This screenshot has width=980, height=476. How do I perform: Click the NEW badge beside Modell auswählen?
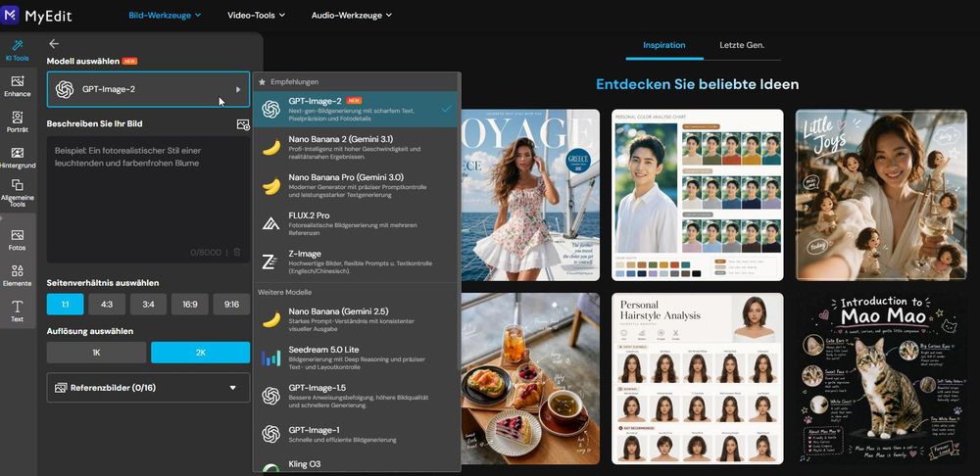click(129, 62)
